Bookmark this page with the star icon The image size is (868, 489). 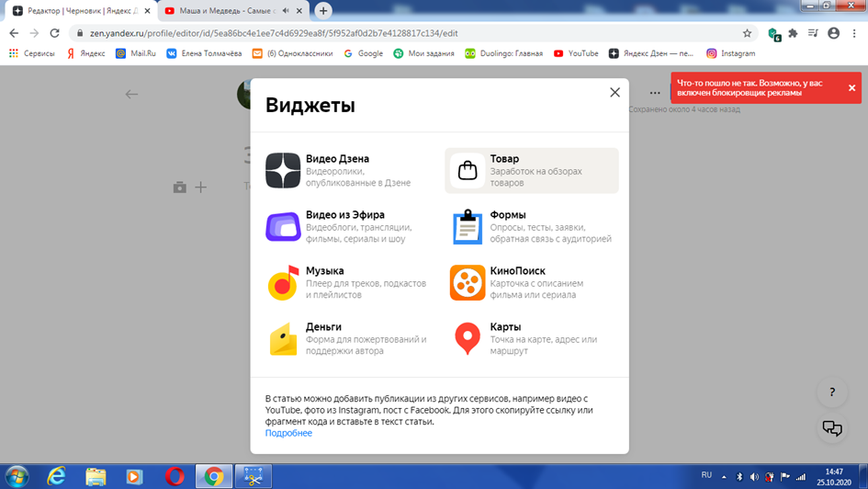(747, 33)
